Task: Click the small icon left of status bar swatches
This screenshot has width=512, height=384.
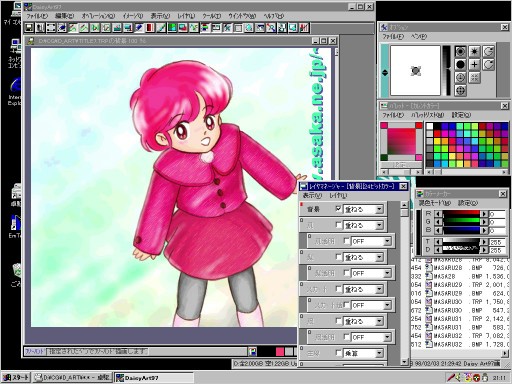Action: tap(252, 351)
